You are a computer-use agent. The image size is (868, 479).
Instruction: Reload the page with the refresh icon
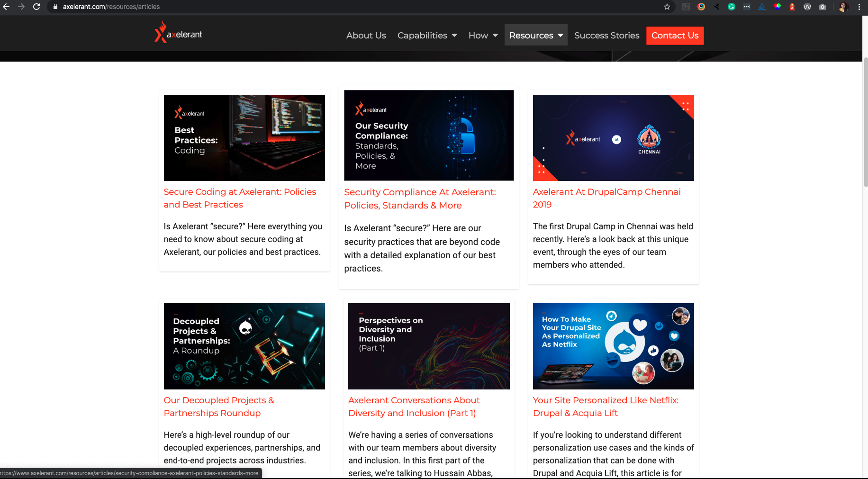click(36, 7)
